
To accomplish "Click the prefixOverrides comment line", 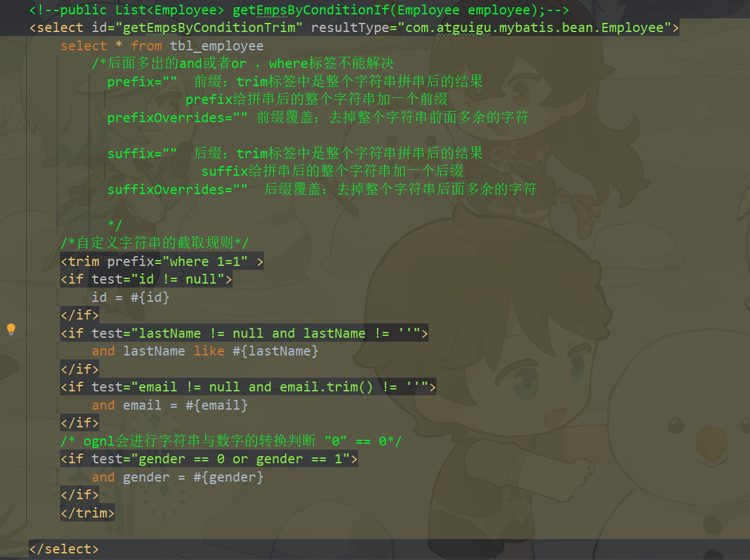I will pyautogui.click(x=318, y=118).
